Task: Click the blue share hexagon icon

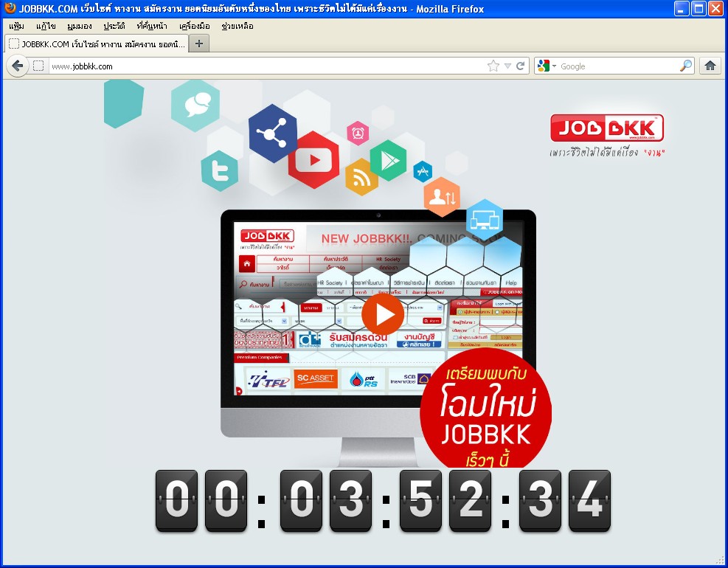Action: point(272,134)
